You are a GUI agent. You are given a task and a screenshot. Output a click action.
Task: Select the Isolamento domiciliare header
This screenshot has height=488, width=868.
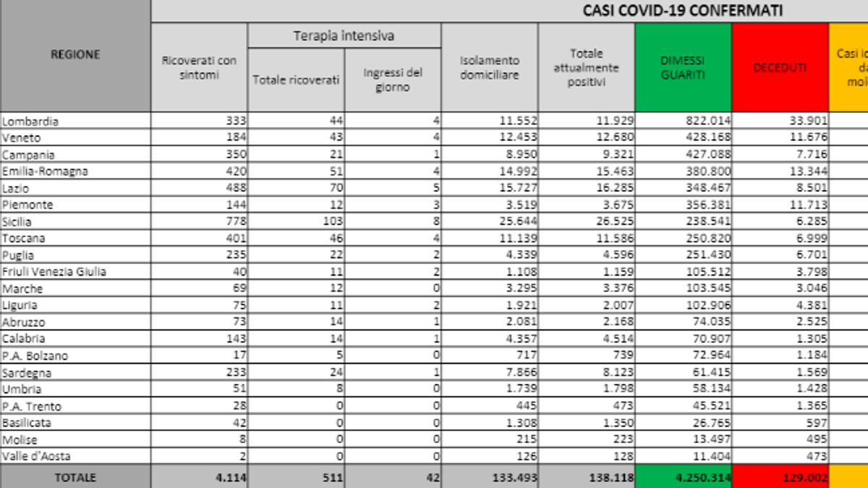(x=489, y=67)
